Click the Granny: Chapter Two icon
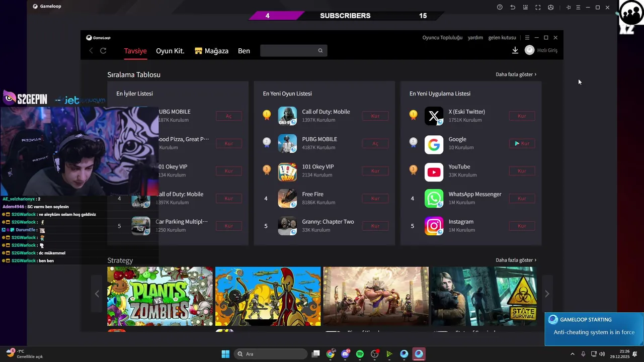644x362 pixels. click(287, 226)
